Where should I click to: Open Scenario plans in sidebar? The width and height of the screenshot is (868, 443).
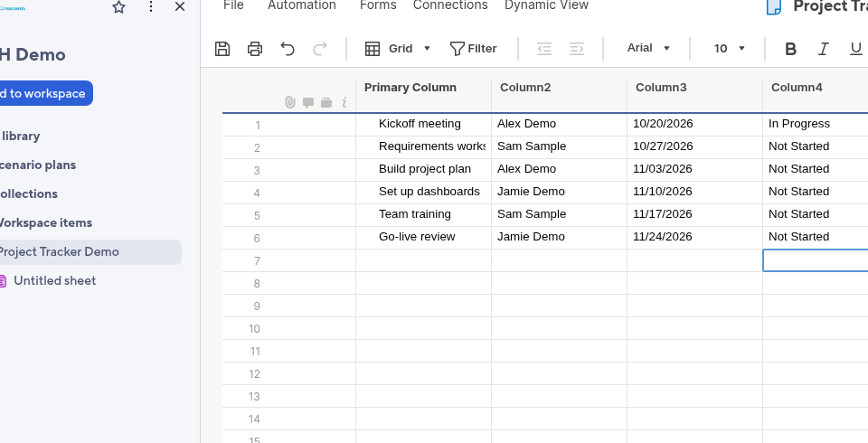(x=38, y=165)
